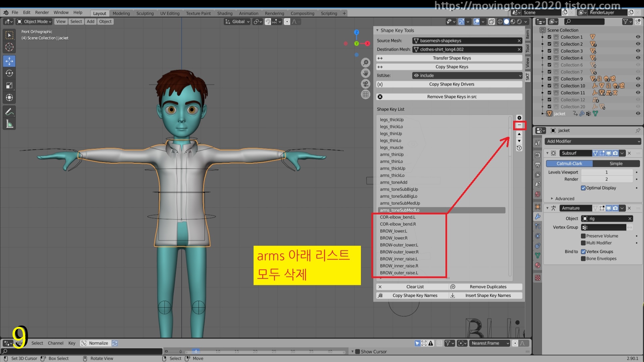The height and width of the screenshot is (362, 644).
Task: Toggle Collection 1 visibility eye
Action: [638, 37]
